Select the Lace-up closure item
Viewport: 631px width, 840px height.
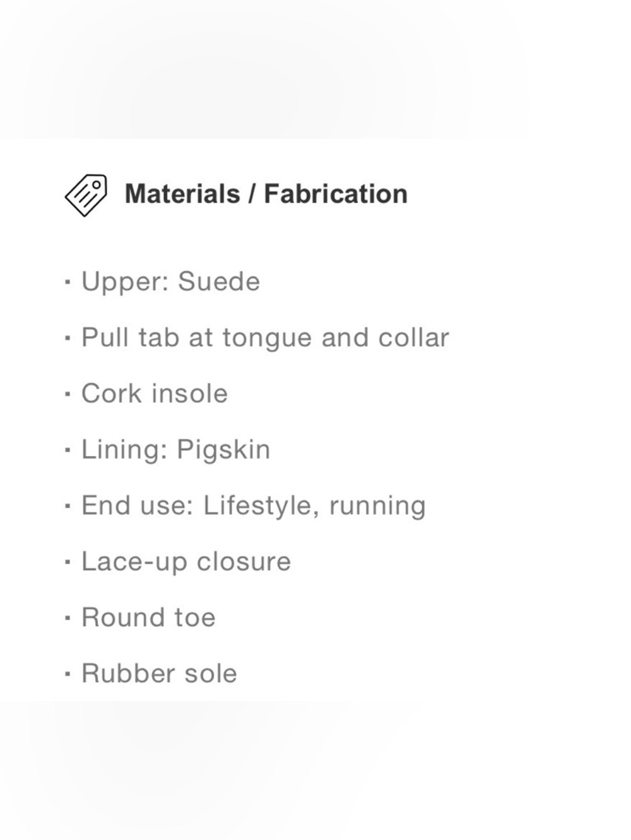click(x=186, y=562)
